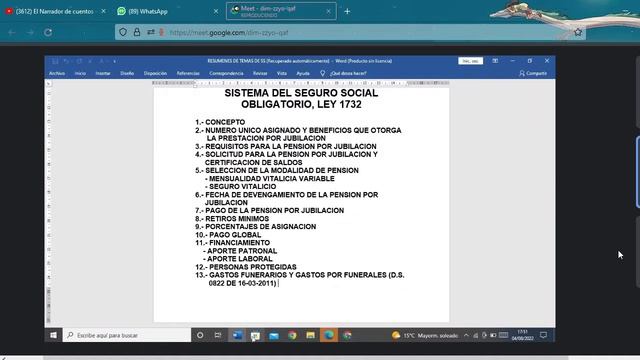
Task: Click the line 9.- PORCENTAJES DE ASIGNACION
Action: [x=256, y=227]
